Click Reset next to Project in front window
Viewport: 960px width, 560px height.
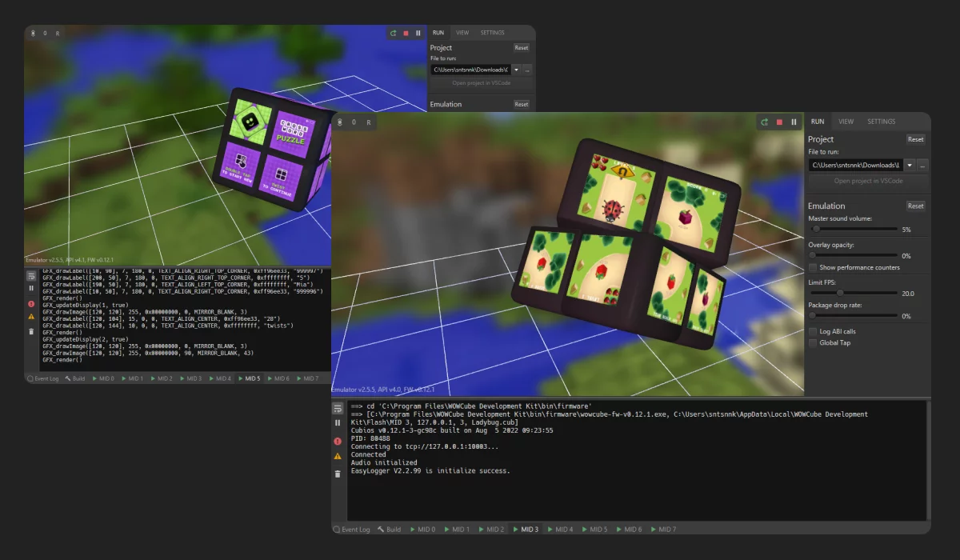click(x=915, y=139)
